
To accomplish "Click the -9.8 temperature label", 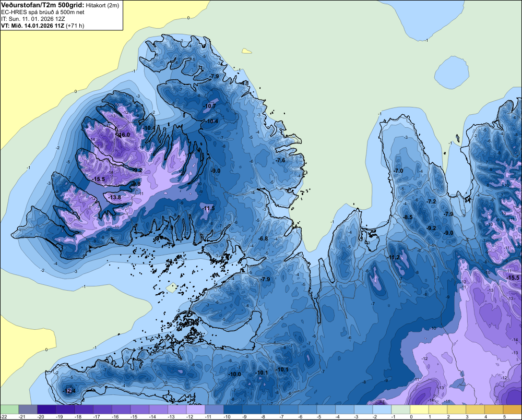I will pos(136,183).
